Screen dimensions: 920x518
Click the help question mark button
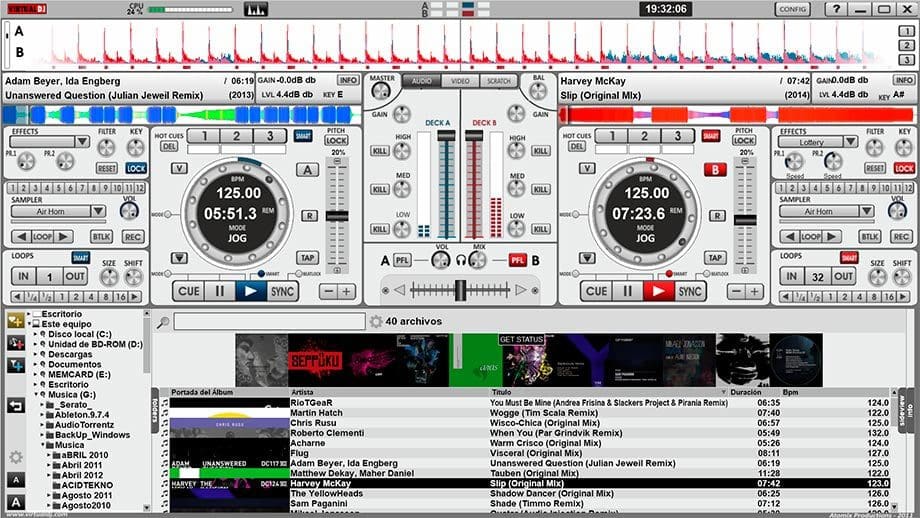click(836, 9)
